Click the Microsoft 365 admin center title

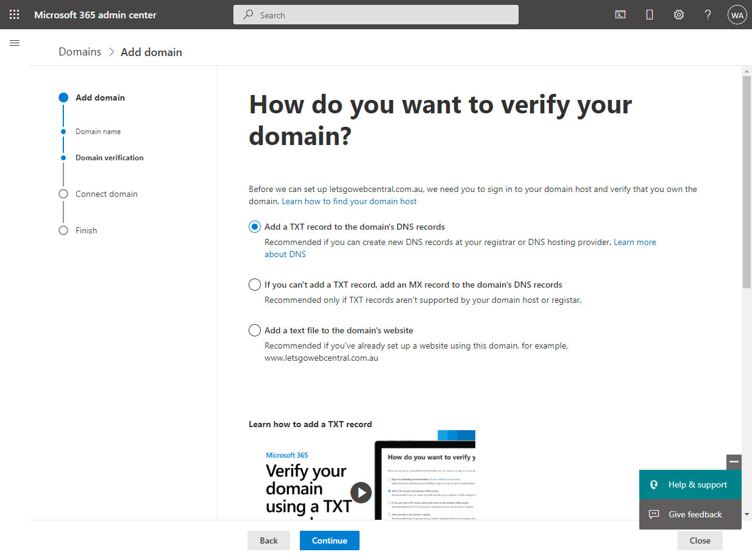[x=95, y=15]
